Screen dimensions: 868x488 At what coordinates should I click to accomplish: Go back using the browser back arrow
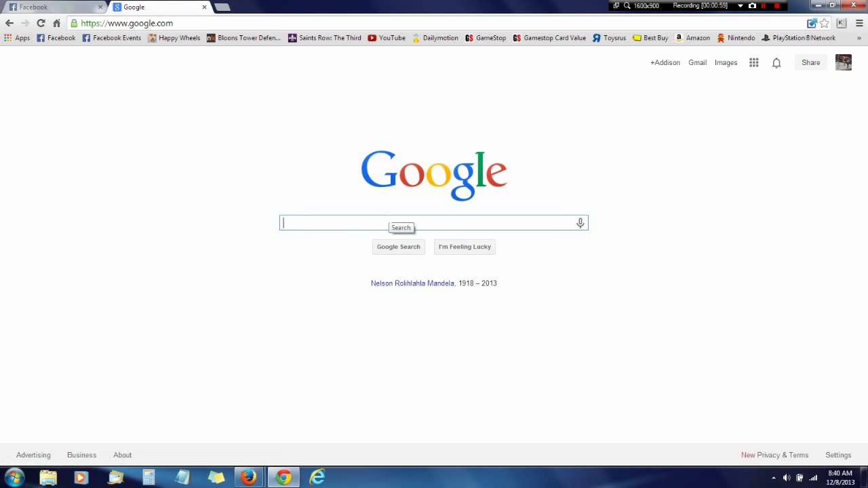coord(9,23)
